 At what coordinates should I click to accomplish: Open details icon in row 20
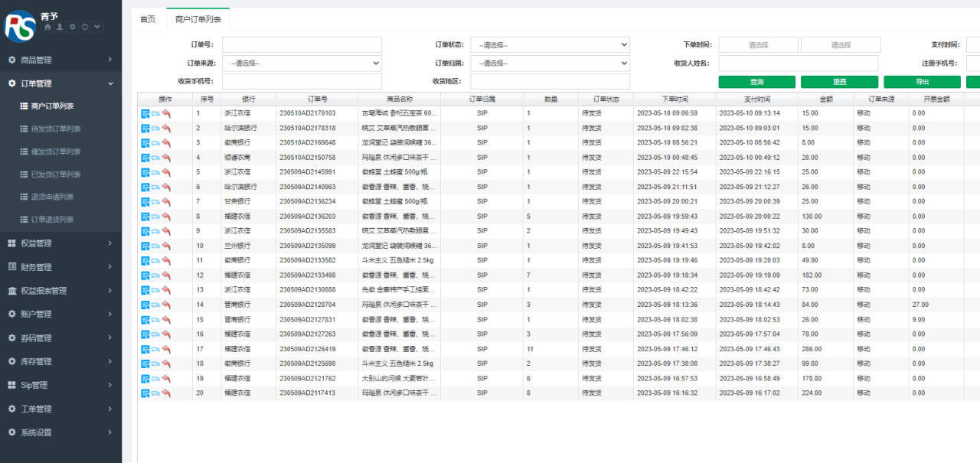click(145, 393)
